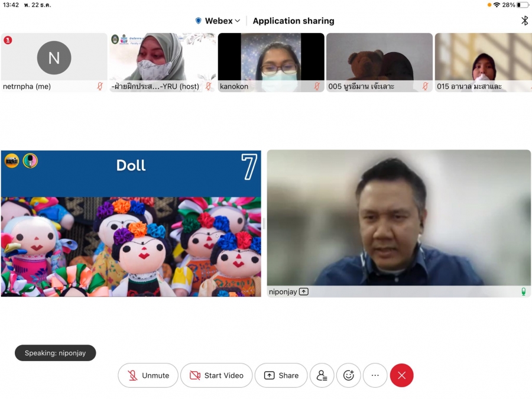
Task: Click the round avatar icon beside camera
Action: coord(30,161)
